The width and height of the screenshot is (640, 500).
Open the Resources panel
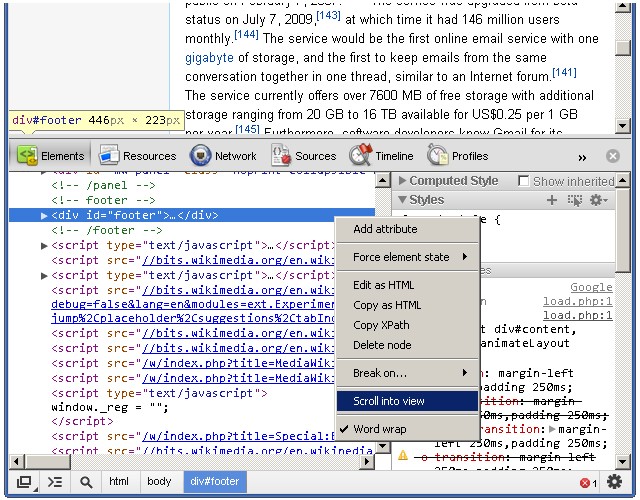[137, 156]
